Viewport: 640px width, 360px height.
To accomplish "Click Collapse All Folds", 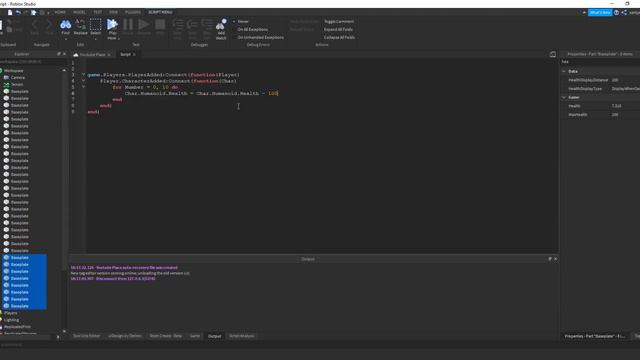I will pyautogui.click(x=339, y=37).
